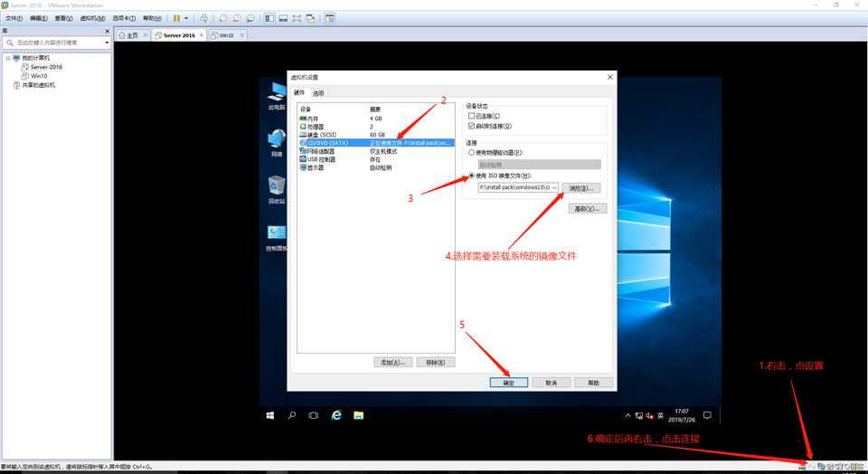Close the library sidebar panel
The width and height of the screenshot is (868, 474).
click(108, 31)
